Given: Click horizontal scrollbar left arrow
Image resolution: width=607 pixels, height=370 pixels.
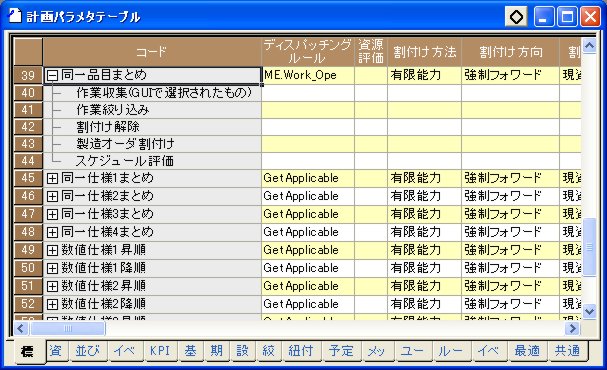Looking at the screenshot, I should [x=21, y=329].
